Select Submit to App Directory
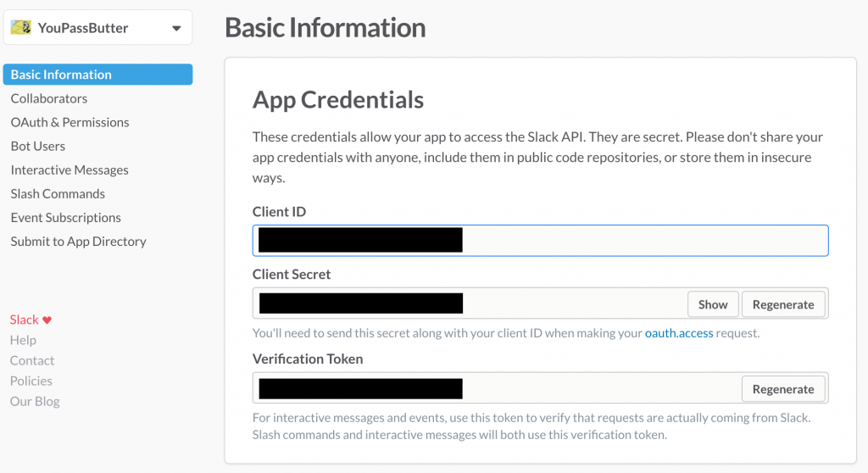The height and width of the screenshot is (473, 868). click(79, 241)
